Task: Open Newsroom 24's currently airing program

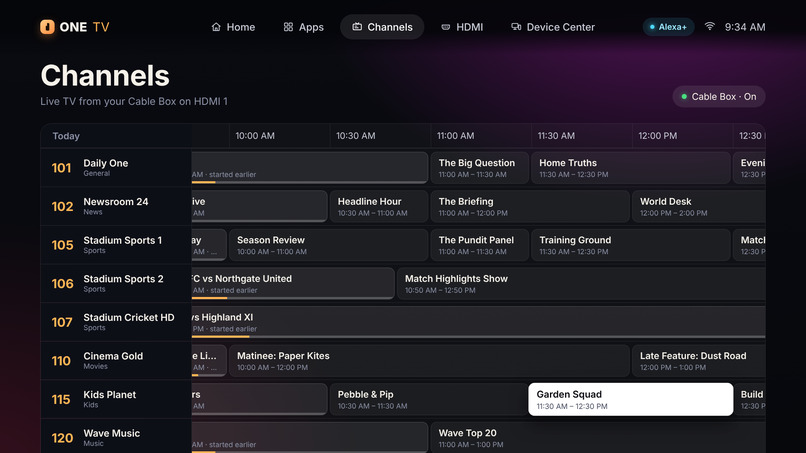Action: (260, 206)
